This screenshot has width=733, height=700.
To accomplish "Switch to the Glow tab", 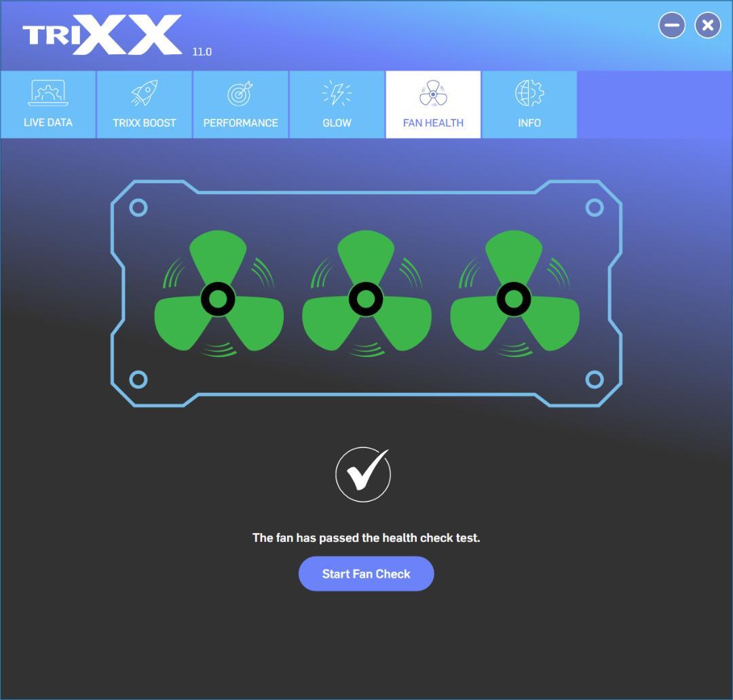I will coord(337,105).
